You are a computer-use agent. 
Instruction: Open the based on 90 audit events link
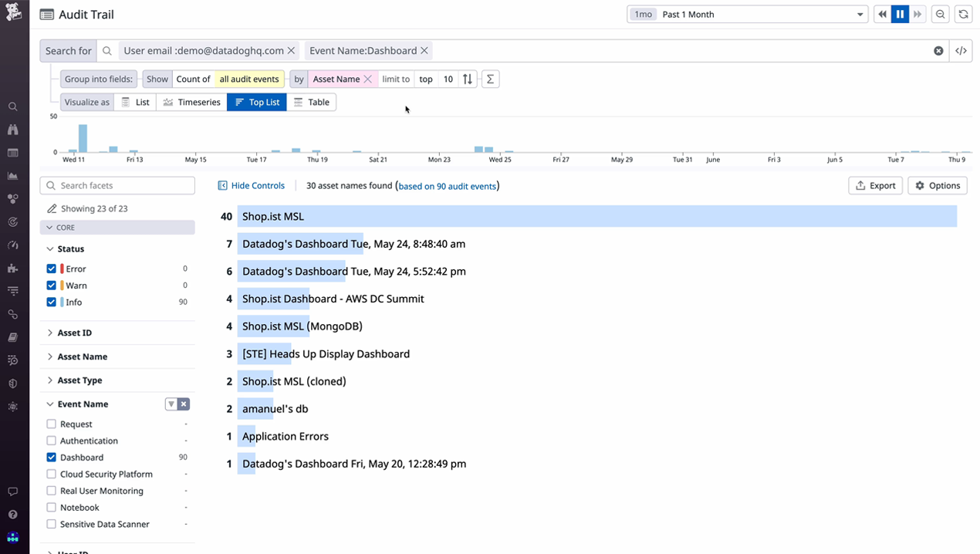tap(448, 186)
